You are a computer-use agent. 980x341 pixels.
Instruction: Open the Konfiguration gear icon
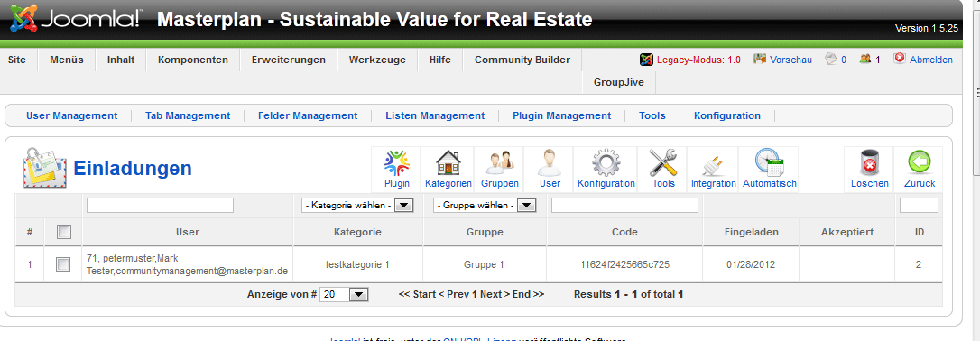(x=606, y=163)
